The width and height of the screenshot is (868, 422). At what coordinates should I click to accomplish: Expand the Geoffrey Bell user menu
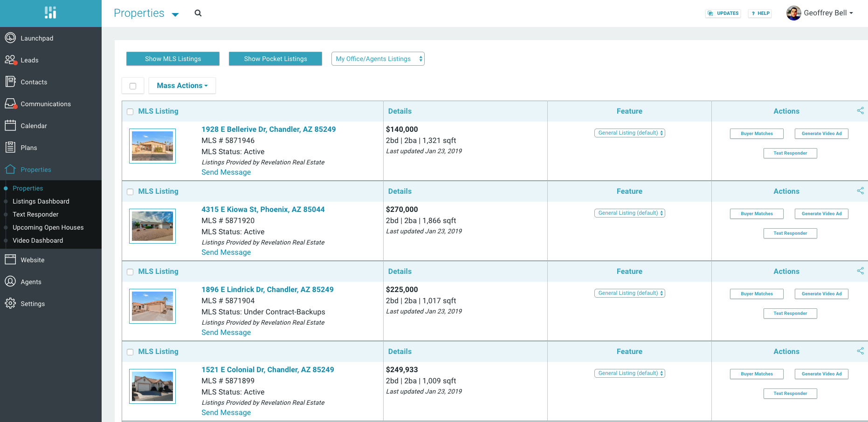pyautogui.click(x=828, y=13)
